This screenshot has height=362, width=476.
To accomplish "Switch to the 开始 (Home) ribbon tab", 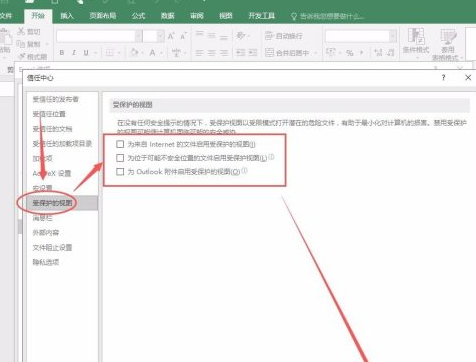I will (38, 15).
